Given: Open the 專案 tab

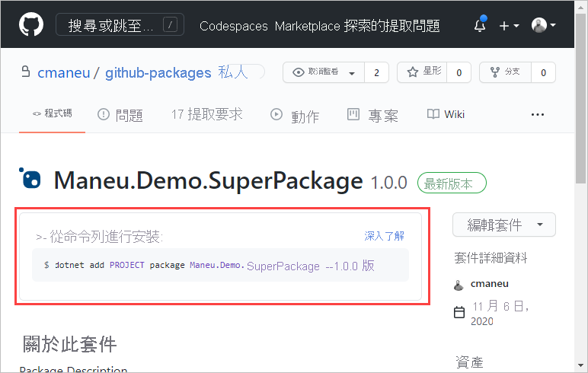Looking at the screenshot, I should [372, 115].
